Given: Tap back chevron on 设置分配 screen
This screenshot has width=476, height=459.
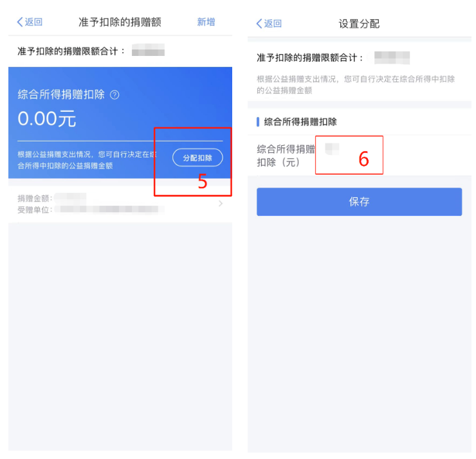Looking at the screenshot, I should click(x=259, y=23).
